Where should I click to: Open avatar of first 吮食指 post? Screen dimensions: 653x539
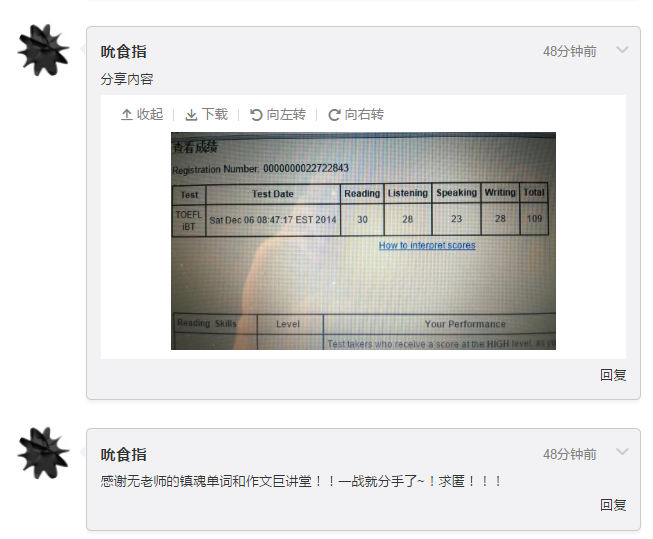tap(43, 50)
